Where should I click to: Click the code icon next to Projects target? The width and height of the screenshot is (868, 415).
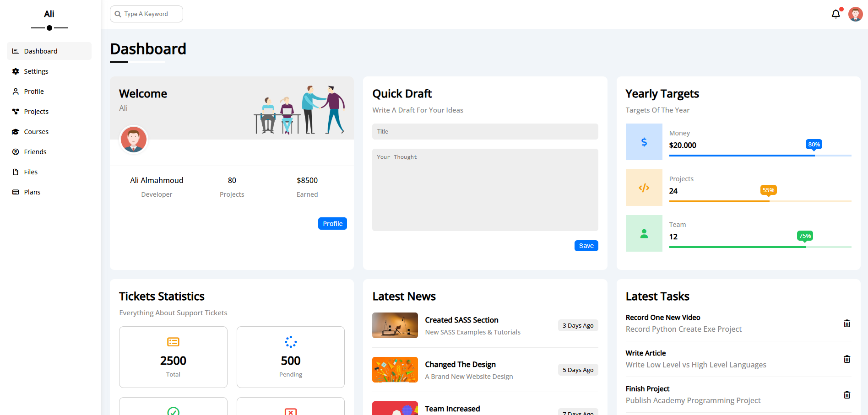pos(644,188)
